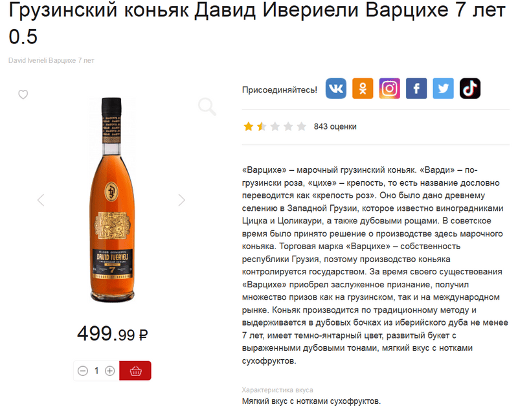Increase quantity with plus button

tap(109, 371)
